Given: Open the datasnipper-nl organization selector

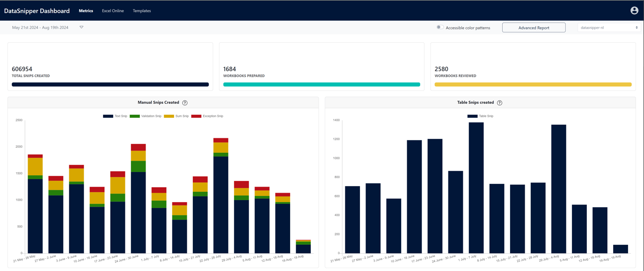Looking at the screenshot, I should [608, 28].
